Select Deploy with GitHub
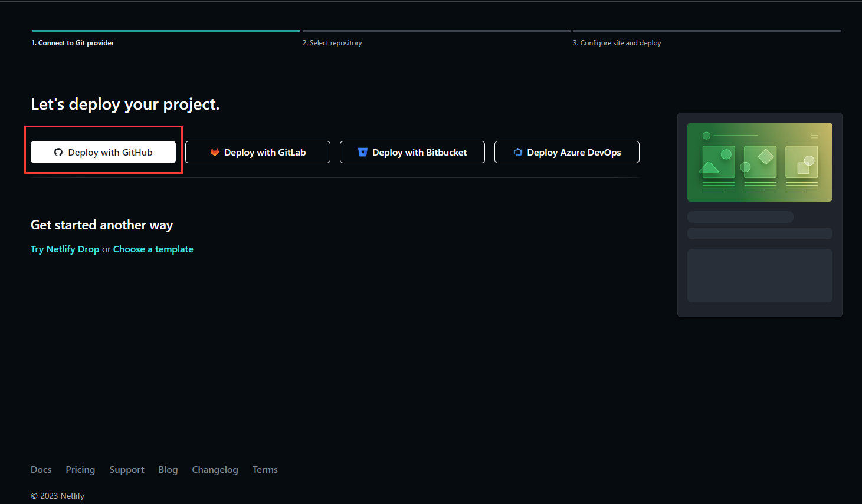The image size is (862, 504). point(103,152)
